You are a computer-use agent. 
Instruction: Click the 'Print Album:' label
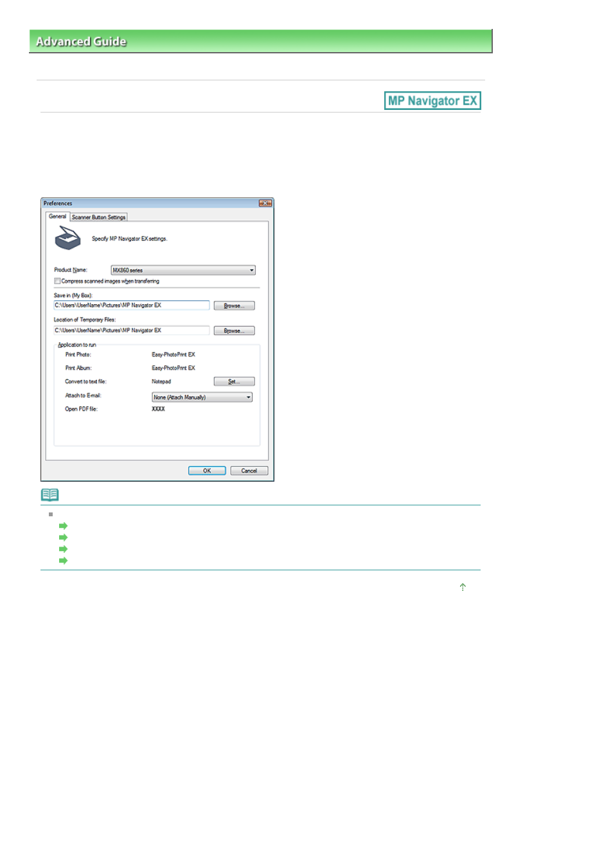[78, 368]
